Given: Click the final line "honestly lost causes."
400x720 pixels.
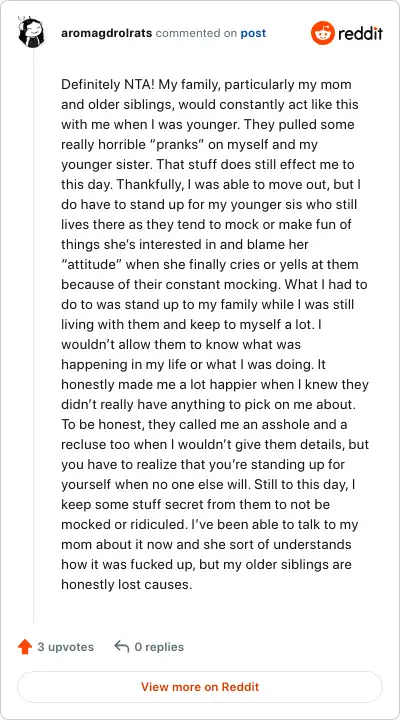Looking at the screenshot, I should (x=126, y=585).
